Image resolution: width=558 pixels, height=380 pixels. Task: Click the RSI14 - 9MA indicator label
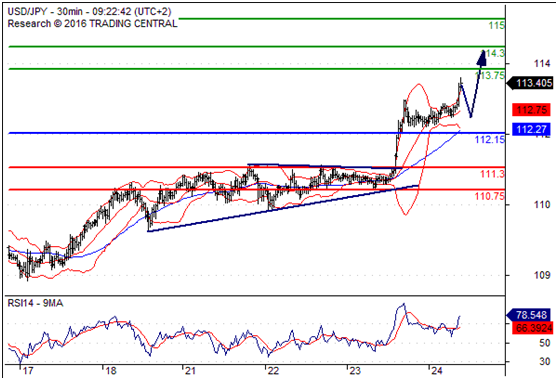(x=35, y=303)
